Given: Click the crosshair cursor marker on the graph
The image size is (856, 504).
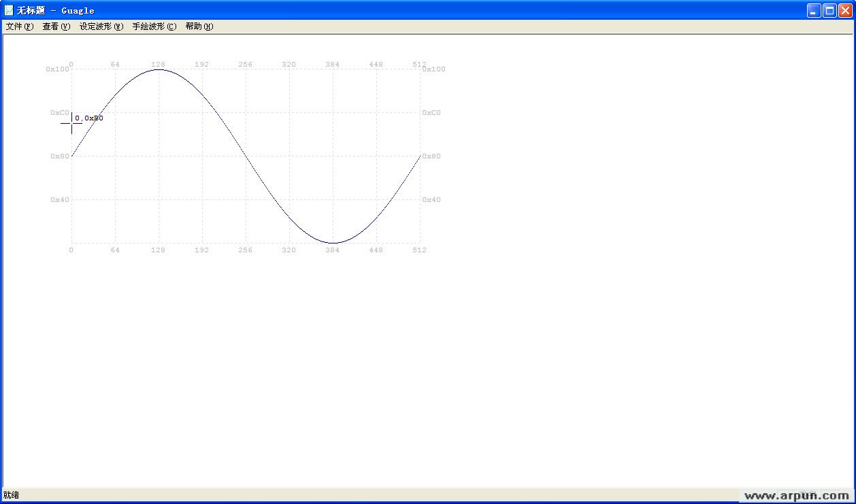Looking at the screenshot, I should click(71, 123).
